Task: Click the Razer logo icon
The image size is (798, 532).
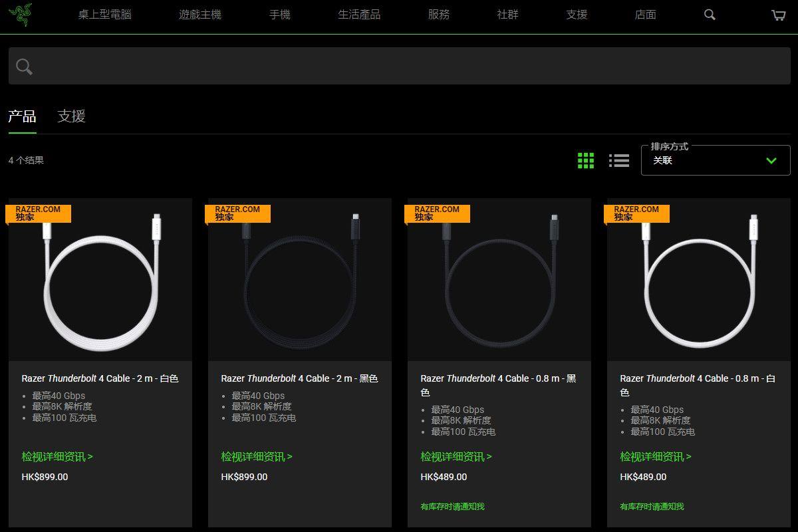Action: 20,15
